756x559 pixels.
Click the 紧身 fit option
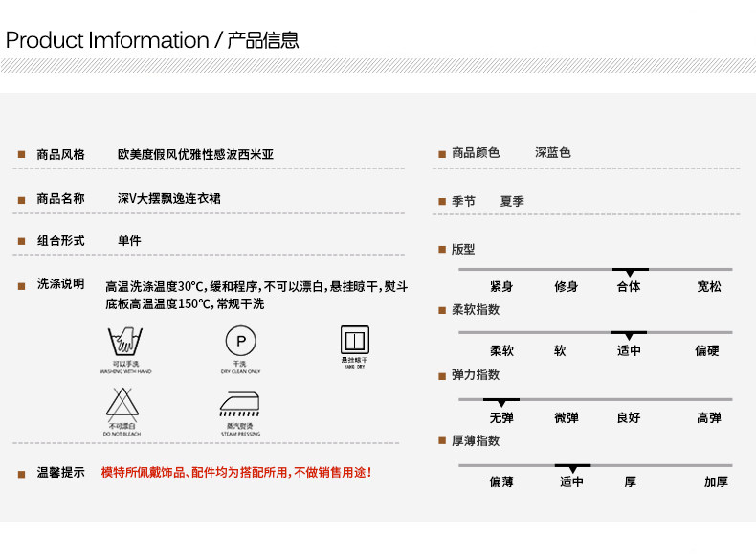pos(501,286)
